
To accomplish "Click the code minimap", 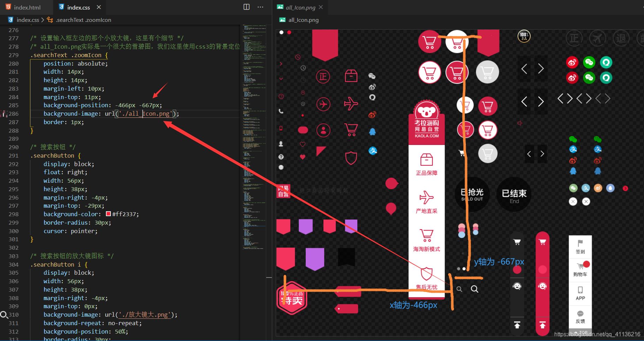I will (x=254, y=138).
